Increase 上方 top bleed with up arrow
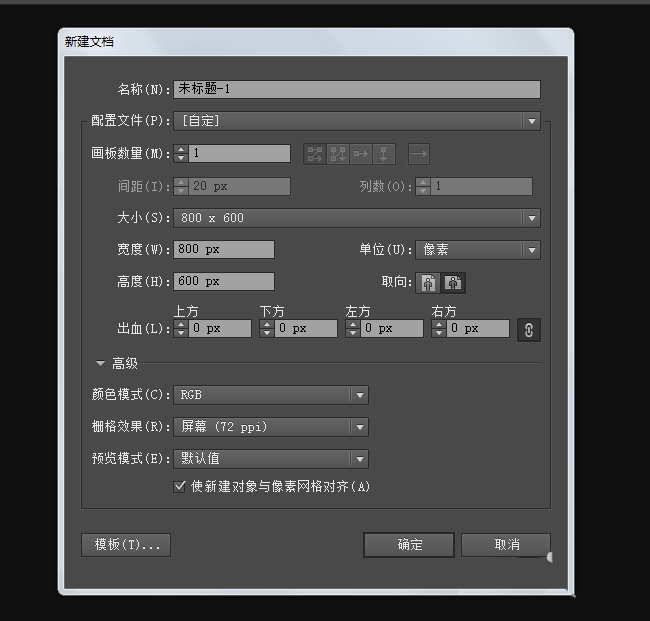 point(181,325)
